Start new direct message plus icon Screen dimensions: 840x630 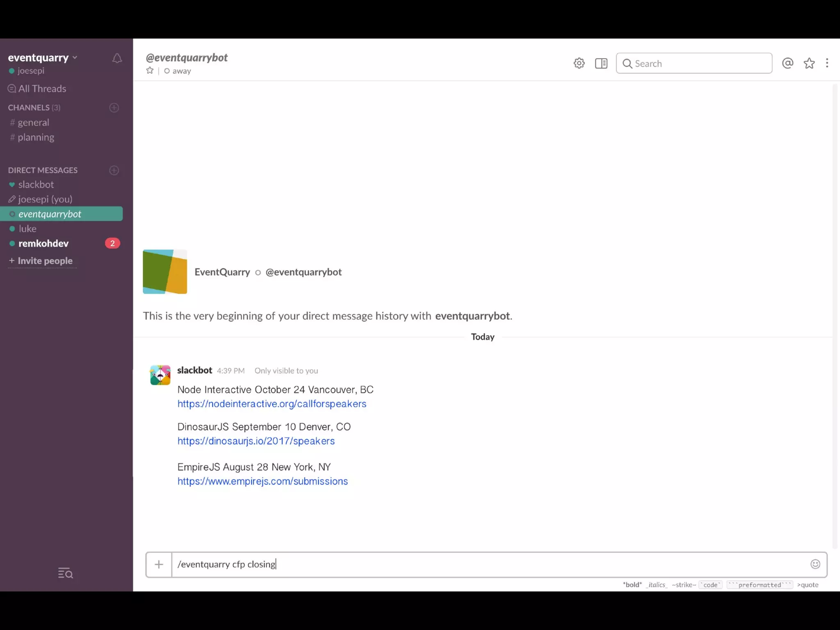[x=114, y=170]
